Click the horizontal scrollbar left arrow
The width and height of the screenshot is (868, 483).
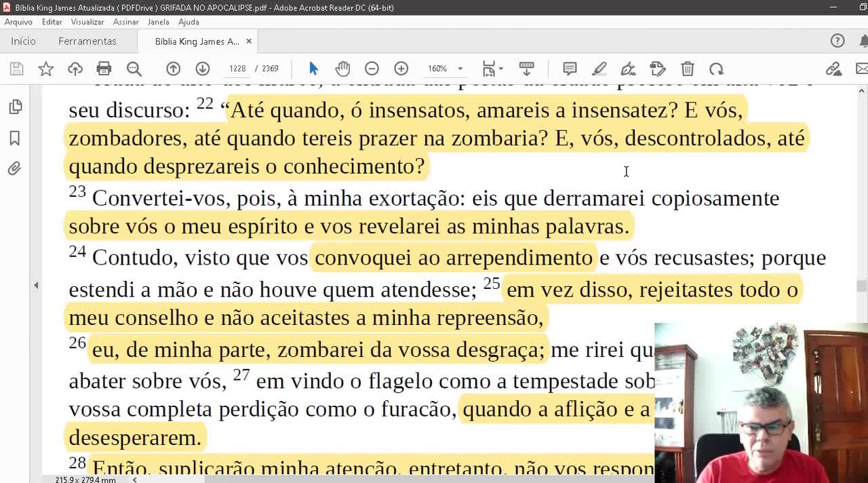pos(134,480)
